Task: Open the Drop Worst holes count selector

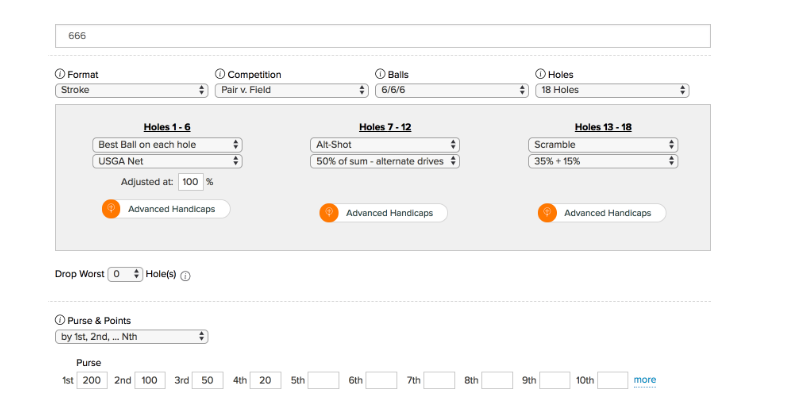Action: coord(125,274)
